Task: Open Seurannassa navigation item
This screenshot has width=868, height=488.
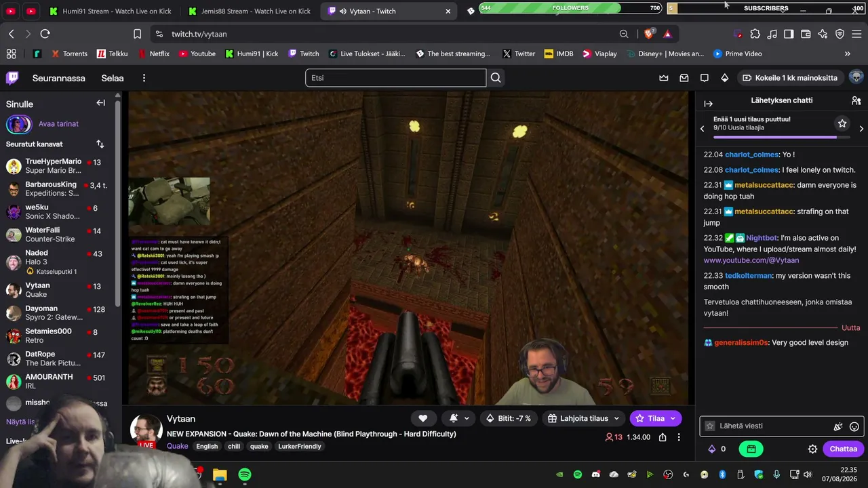Action: [59, 78]
